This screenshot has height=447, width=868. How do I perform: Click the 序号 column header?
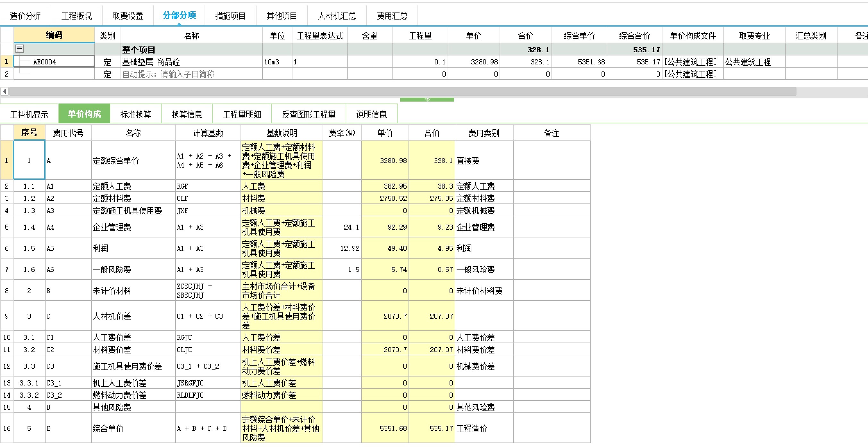(29, 132)
